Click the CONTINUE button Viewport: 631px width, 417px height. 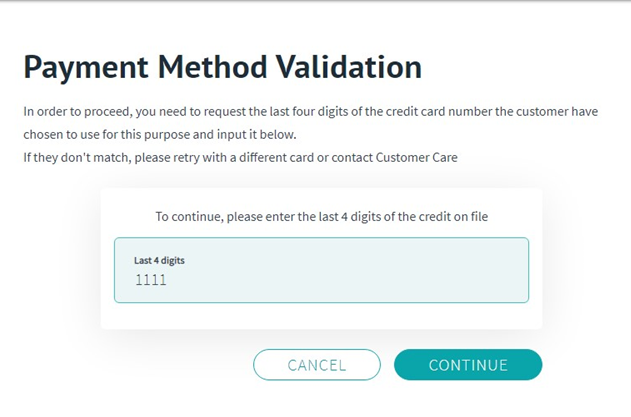coord(468,365)
